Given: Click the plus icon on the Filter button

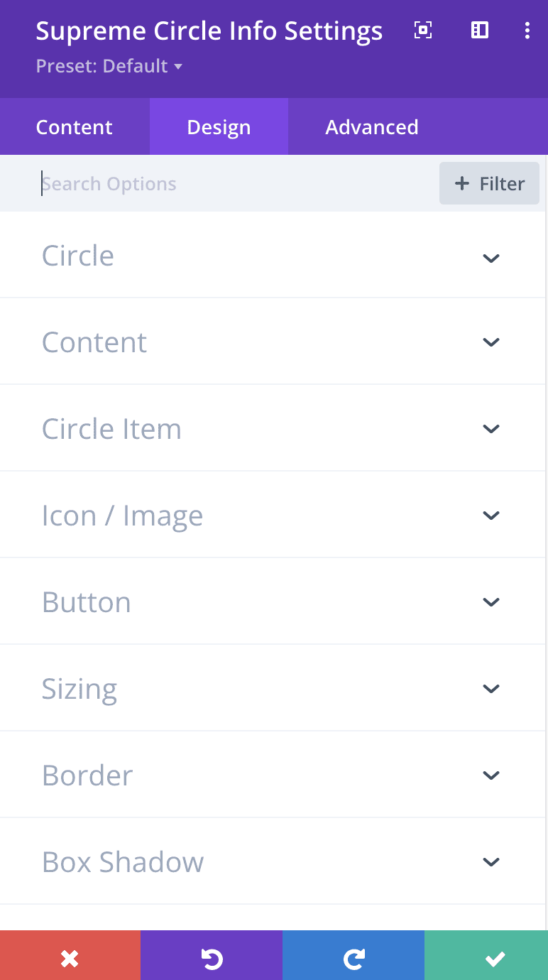Looking at the screenshot, I should coord(462,183).
